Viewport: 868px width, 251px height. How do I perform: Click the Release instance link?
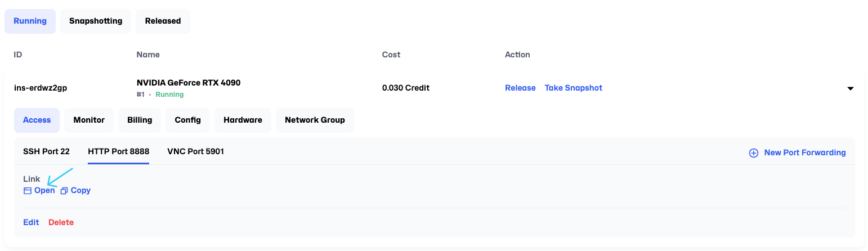coord(520,88)
